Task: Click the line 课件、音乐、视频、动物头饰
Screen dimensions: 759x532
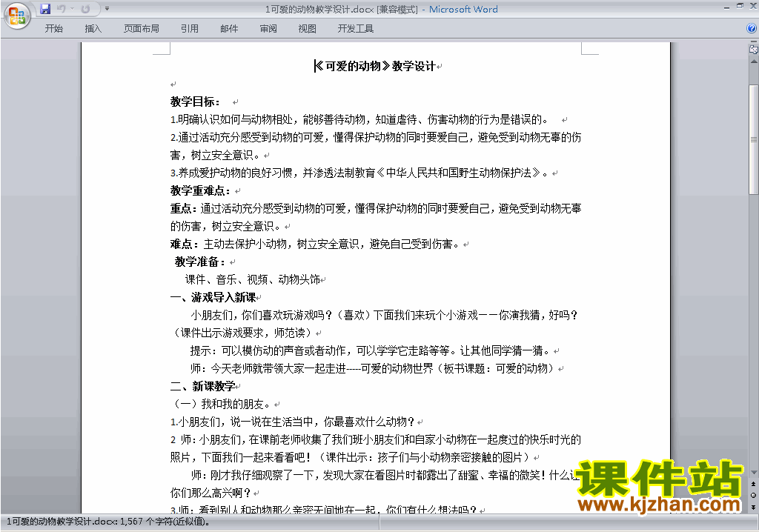Action: (x=253, y=280)
